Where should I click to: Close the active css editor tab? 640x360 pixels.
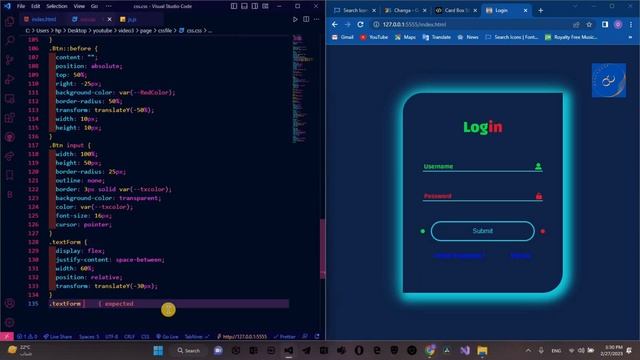point(109,19)
